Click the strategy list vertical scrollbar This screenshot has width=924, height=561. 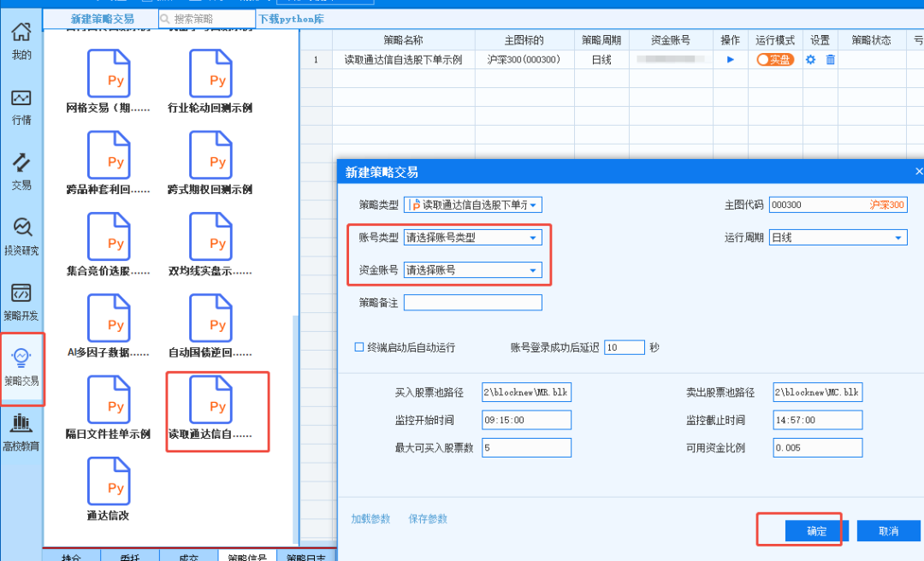(x=295, y=429)
